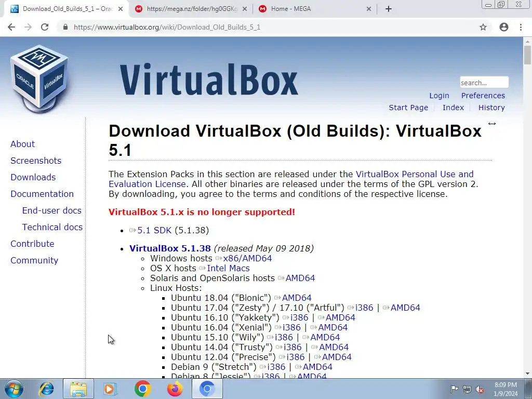Click the padlock site info icon
This screenshot has height=399, width=532.
65,27
